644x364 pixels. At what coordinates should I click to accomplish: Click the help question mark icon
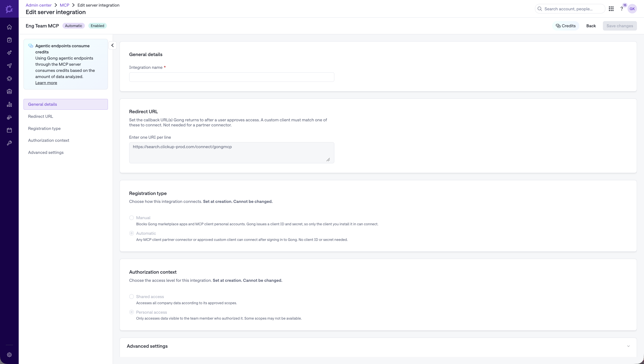tap(622, 9)
